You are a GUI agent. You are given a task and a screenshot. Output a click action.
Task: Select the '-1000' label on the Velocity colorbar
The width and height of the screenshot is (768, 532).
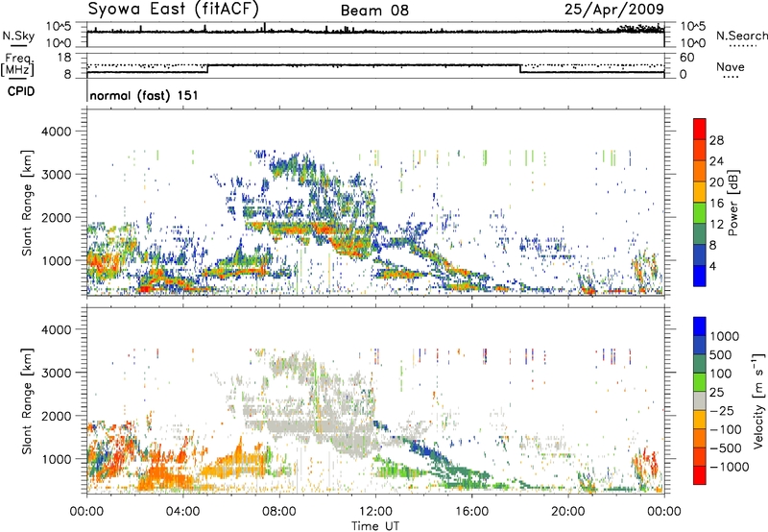click(x=730, y=467)
